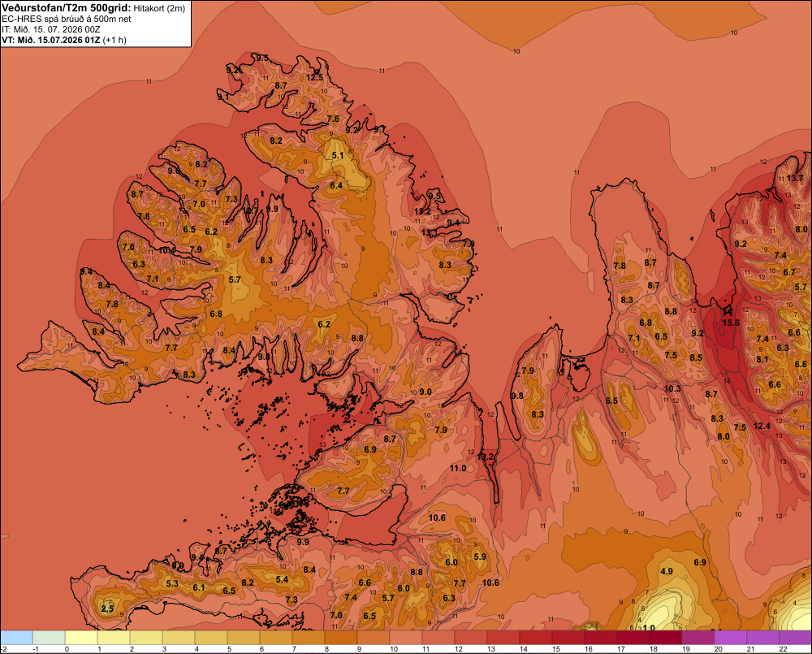Click the 9.0 temperature label
812x654 pixels.
tap(425, 392)
